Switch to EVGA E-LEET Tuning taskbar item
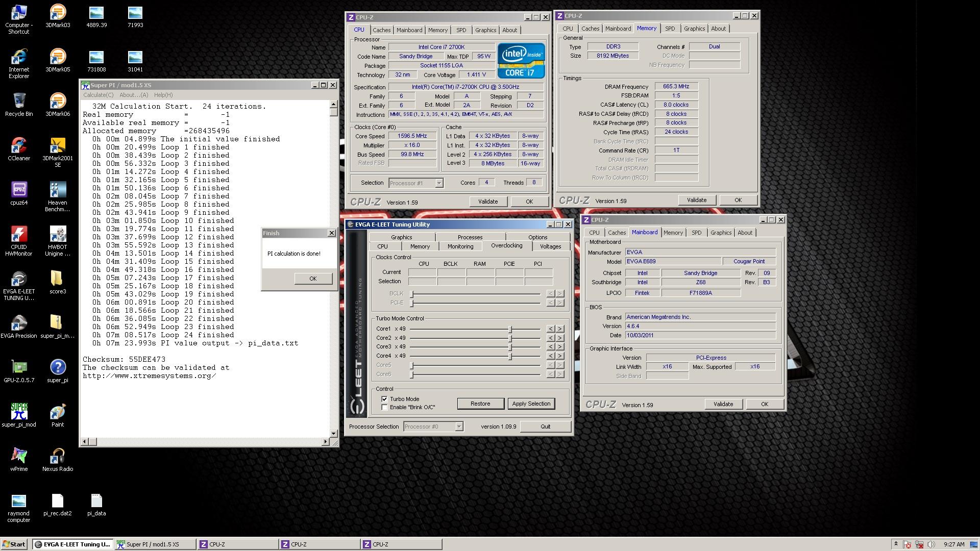Viewport: 980px width, 551px height. pos(72,544)
